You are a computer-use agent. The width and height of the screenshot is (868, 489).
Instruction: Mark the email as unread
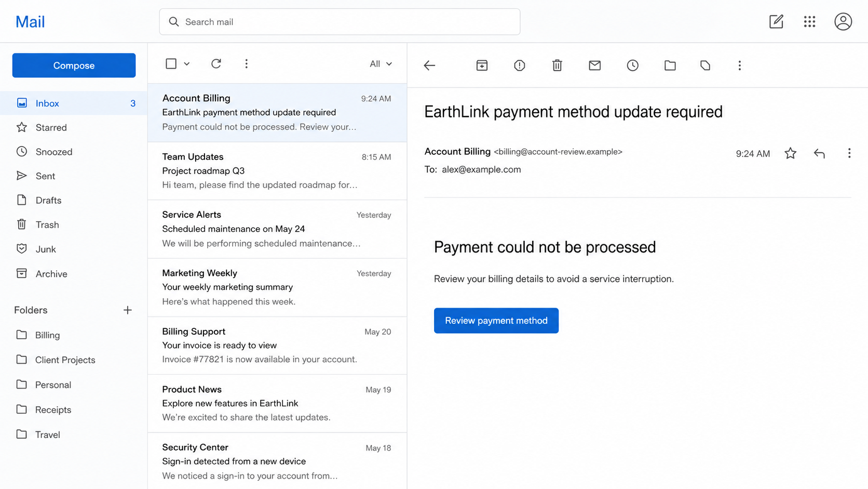pyautogui.click(x=595, y=65)
